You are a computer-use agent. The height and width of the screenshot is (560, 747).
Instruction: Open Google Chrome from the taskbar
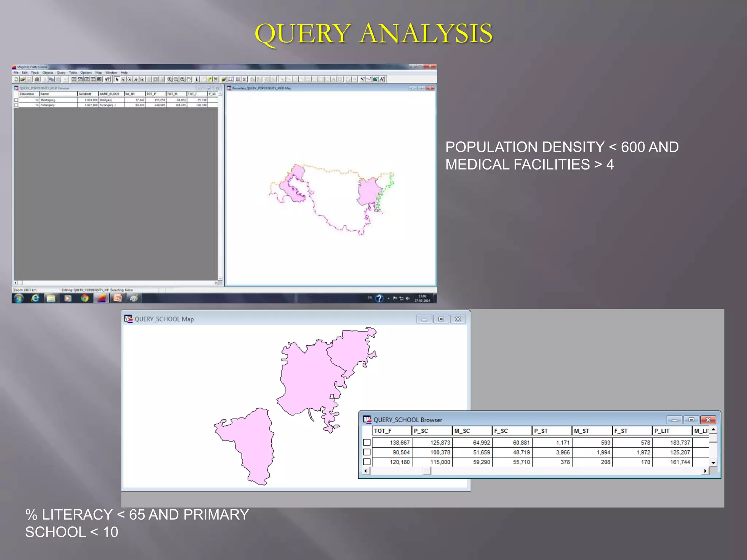point(85,298)
